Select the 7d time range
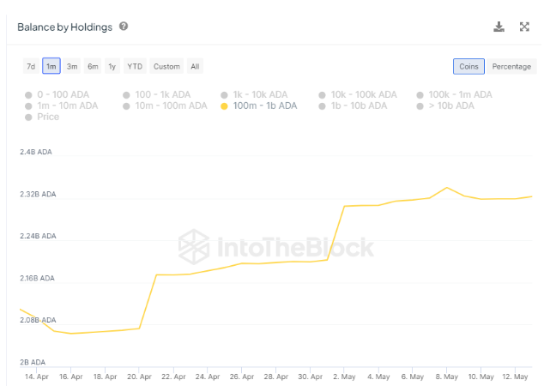 pos(31,67)
